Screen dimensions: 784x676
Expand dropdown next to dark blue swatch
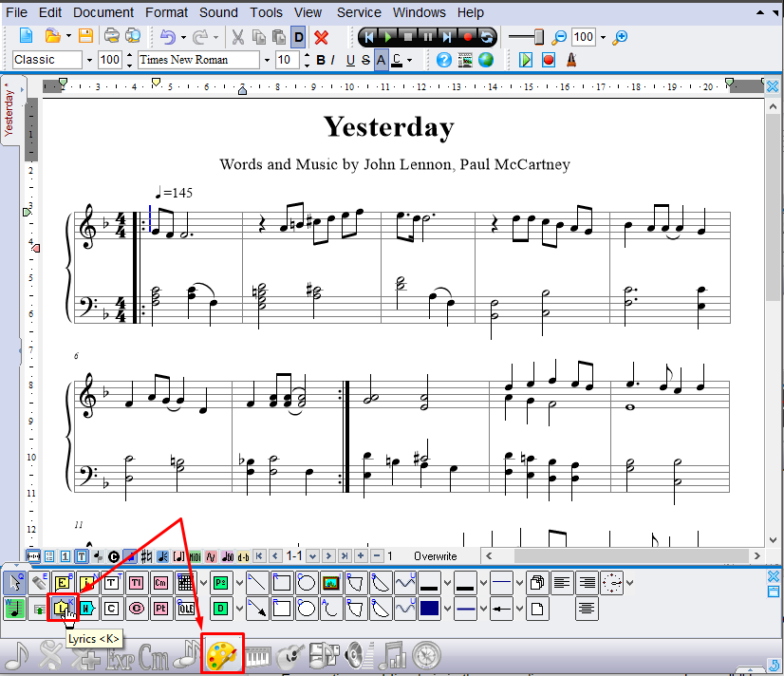[x=447, y=609]
